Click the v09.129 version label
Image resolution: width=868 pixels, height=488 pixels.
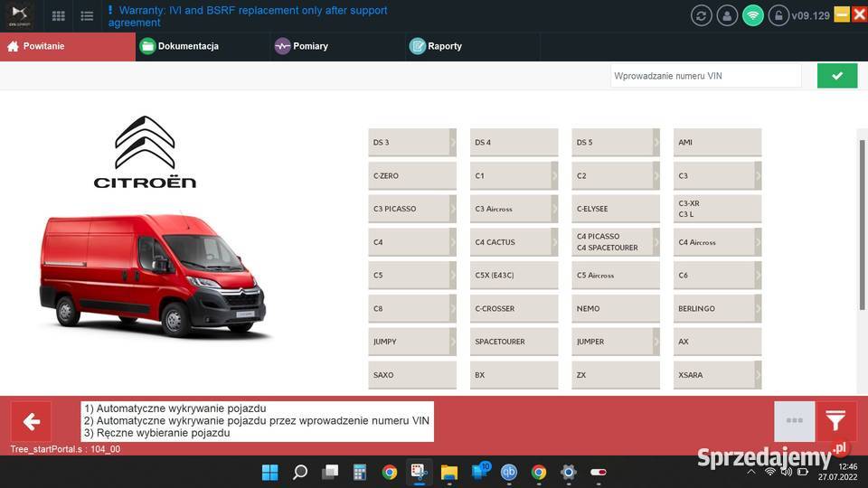coord(810,15)
